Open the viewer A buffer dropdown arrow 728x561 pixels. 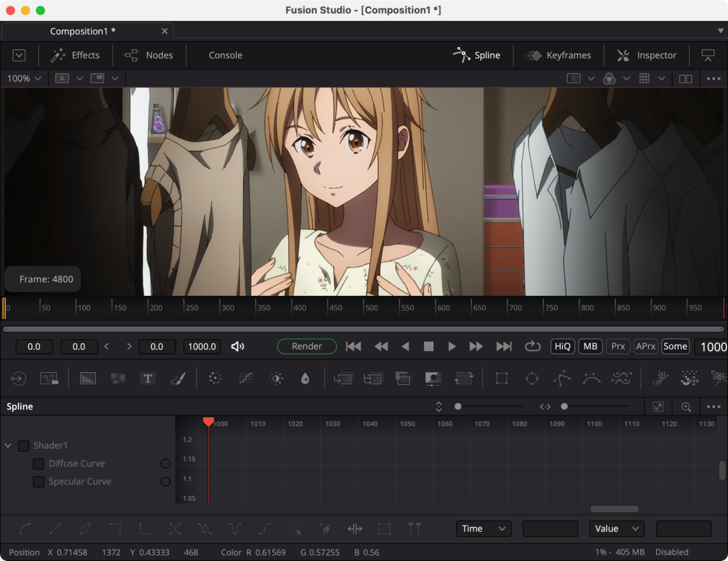click(79, 78)
